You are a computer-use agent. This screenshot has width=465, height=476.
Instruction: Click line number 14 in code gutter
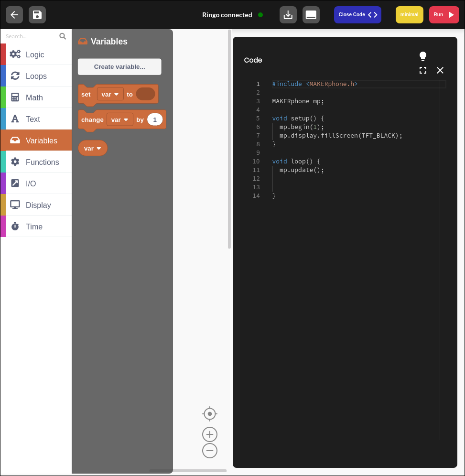[256, 196]
